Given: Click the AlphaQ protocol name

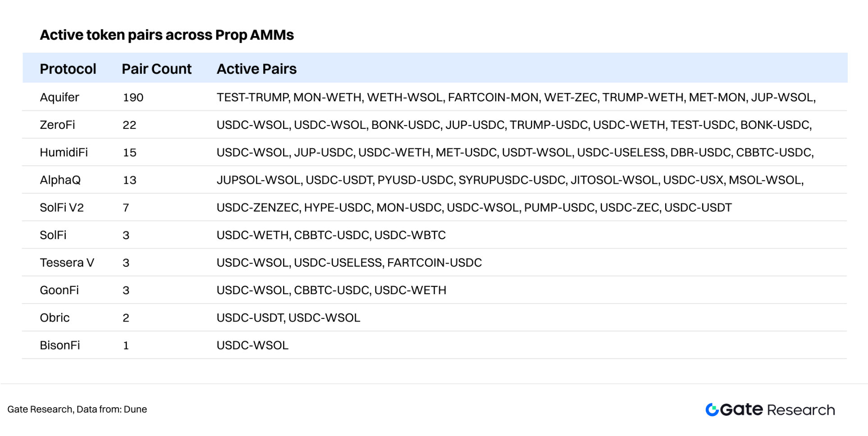Looking at the screenshot, I should pyautogui.click(x=60, y=180).
